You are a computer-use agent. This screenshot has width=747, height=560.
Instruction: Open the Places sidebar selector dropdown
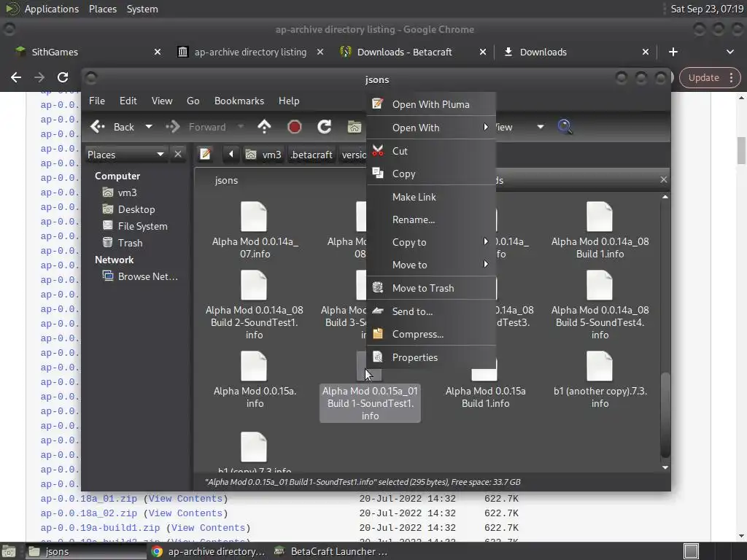tap(125, 155)
